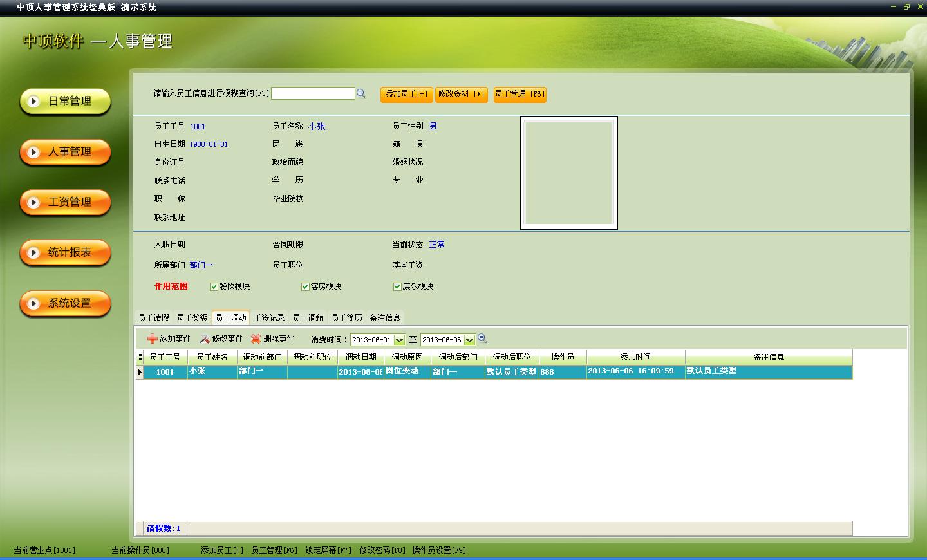Toggle the 餐饮模块 checkbox
Screen dimensions: 927x560
point(214,286)
